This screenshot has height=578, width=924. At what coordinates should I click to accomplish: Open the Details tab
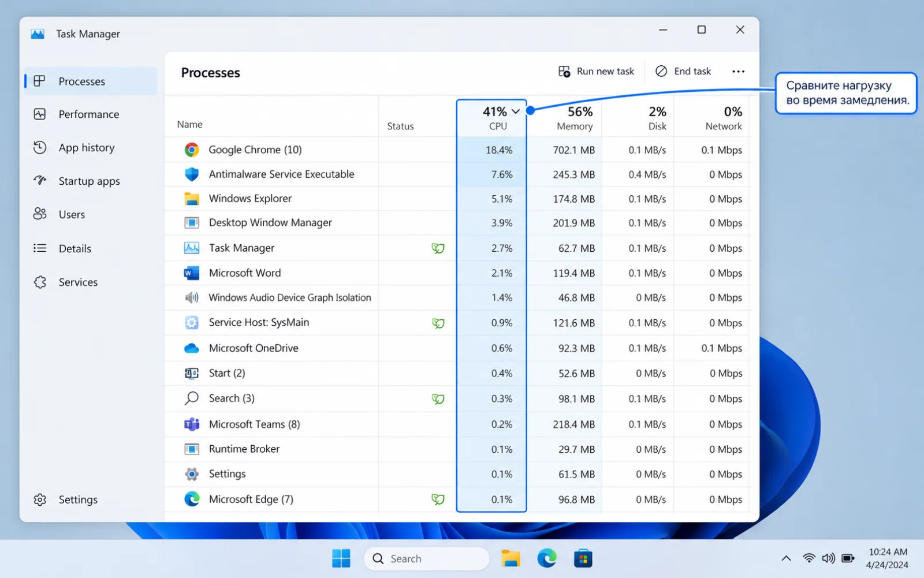(90, 249)
